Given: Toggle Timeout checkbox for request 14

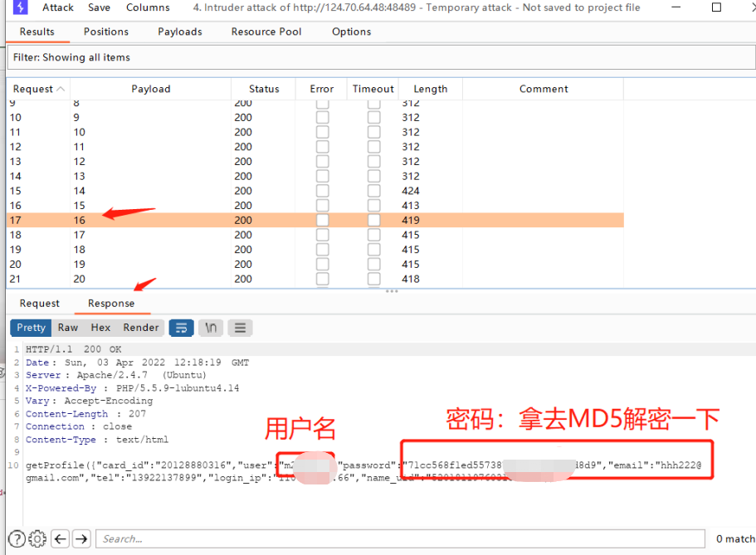Looking at the screenshot, I should pos(373,177).
